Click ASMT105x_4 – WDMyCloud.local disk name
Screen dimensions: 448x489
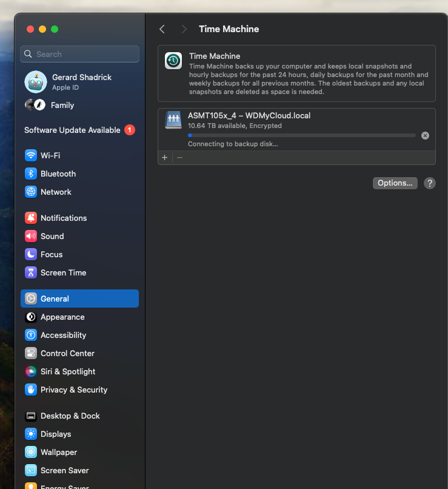coord(249,115)
